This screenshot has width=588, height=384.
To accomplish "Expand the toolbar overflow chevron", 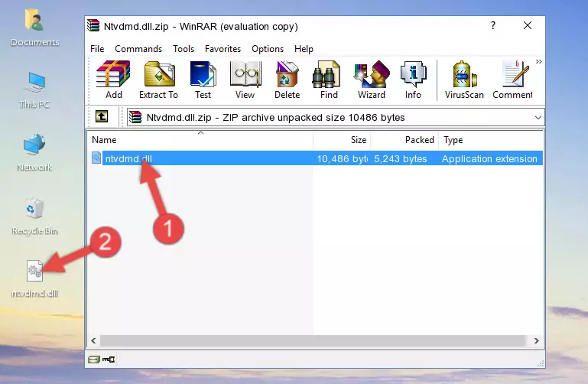I will tap(539, 61).
